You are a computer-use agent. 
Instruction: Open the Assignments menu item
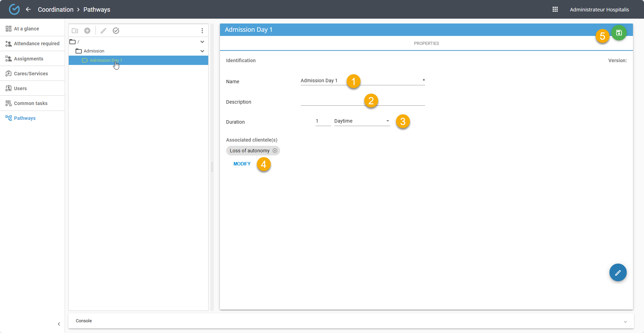[x=29, y=59]
